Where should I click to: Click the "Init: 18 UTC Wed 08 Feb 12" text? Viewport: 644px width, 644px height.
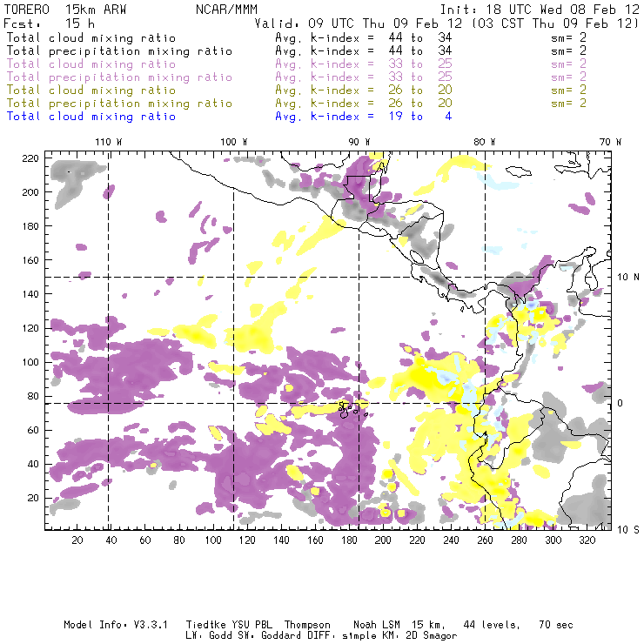pos(540,10)
